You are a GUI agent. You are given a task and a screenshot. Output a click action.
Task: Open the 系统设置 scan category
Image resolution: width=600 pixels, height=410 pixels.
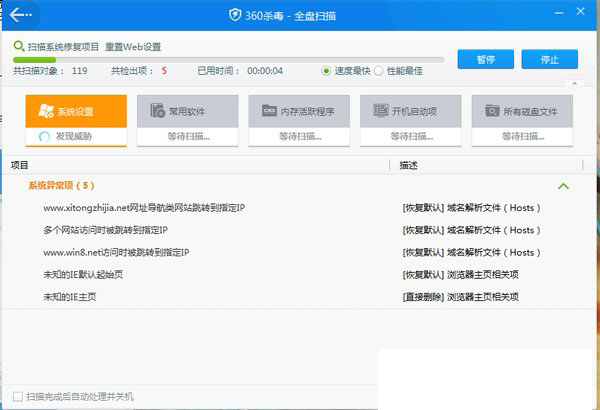click(x=76, y=120)
